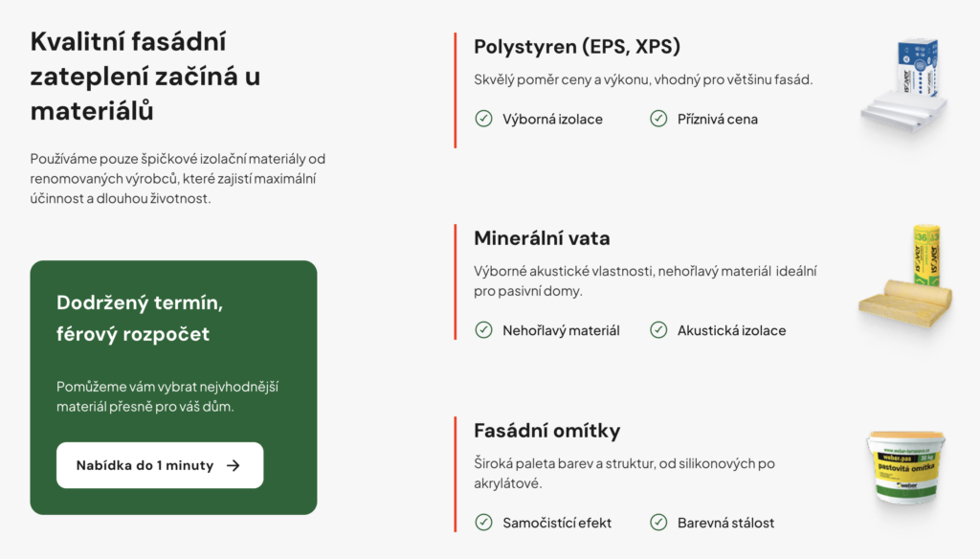Click the arrow icon in the Nabídka button
Screen dimensions: 980x559
pyautogui.click(x=233, y=465)
